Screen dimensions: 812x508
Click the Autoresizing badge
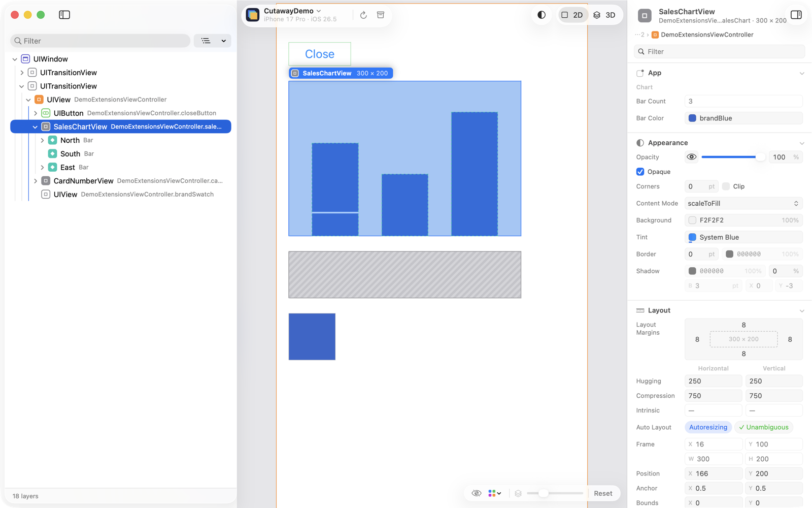click(708, 427)
